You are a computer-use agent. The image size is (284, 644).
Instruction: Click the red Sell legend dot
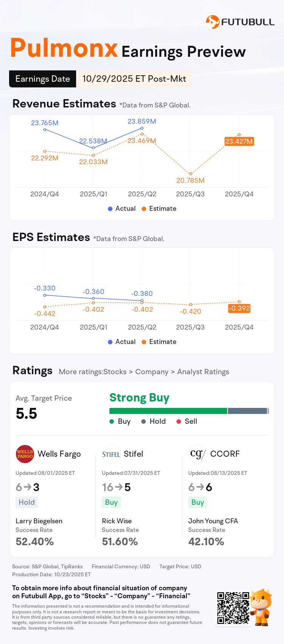click(179, 422)
